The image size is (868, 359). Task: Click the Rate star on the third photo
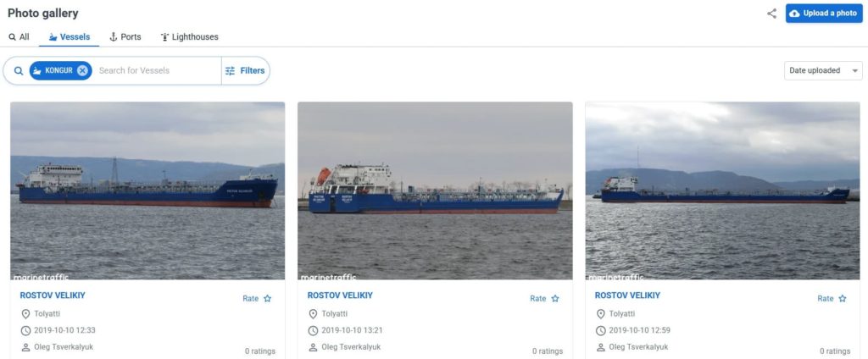click(842, 298)
